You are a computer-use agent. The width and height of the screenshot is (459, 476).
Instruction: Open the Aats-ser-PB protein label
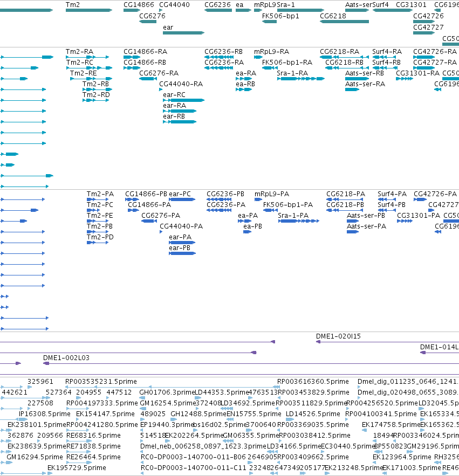(366, 216)
